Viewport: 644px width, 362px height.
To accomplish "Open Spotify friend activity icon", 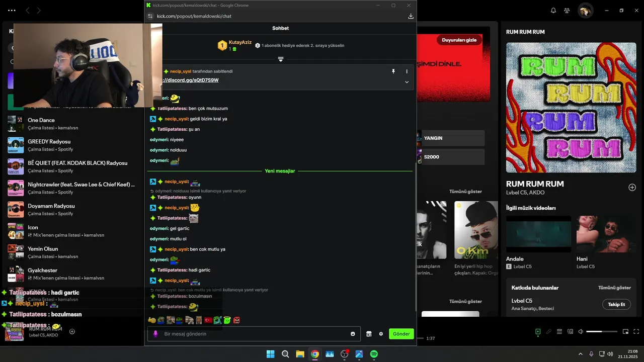I will (567, 11).
